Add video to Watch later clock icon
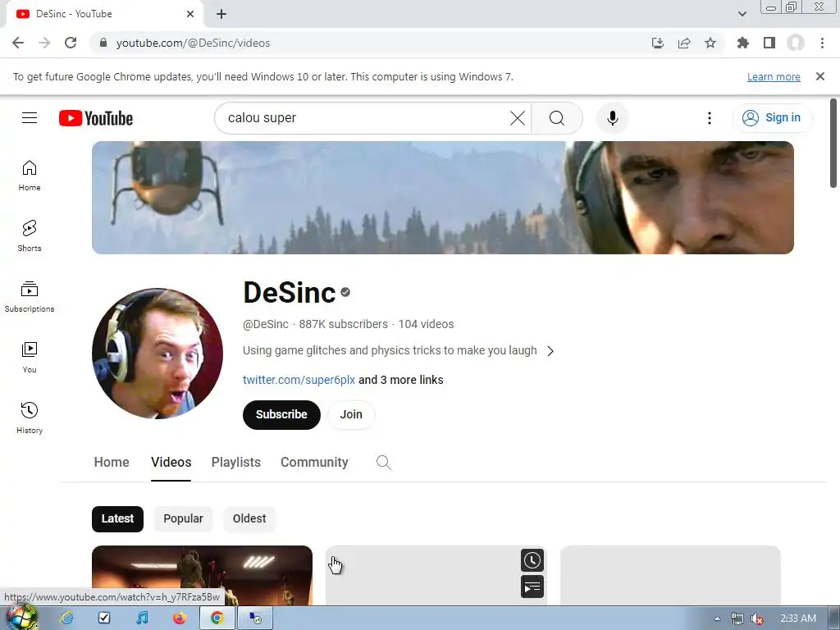This screenshot has width=840, height=630. [x=532, y=560]
